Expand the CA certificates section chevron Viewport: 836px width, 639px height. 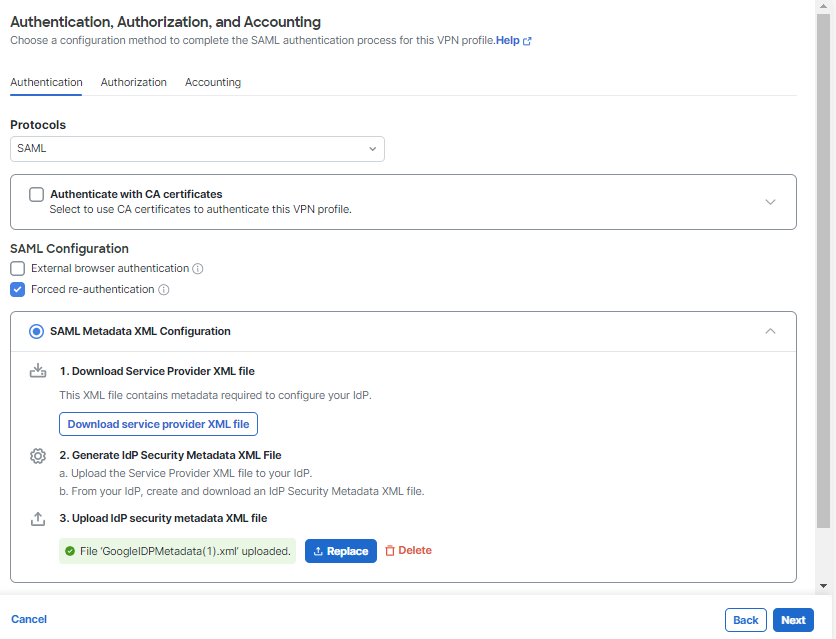770,202
